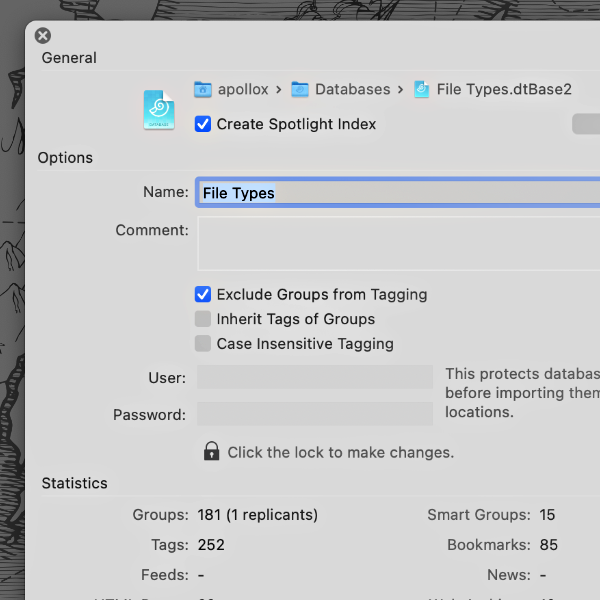The height and width of the screenshot is (600, 600).
Task: Click the Databases folder icon in path
Action: click(300, 90)
